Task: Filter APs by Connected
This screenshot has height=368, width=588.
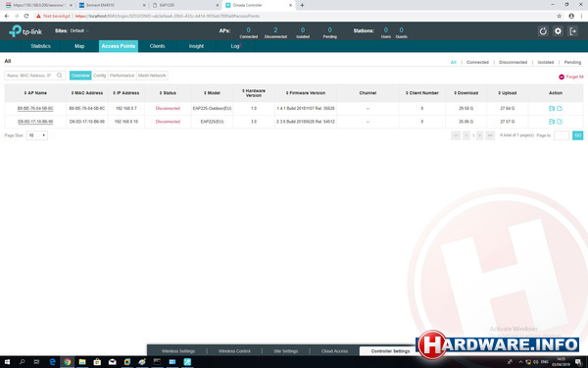Action: (x=477, y=63)
